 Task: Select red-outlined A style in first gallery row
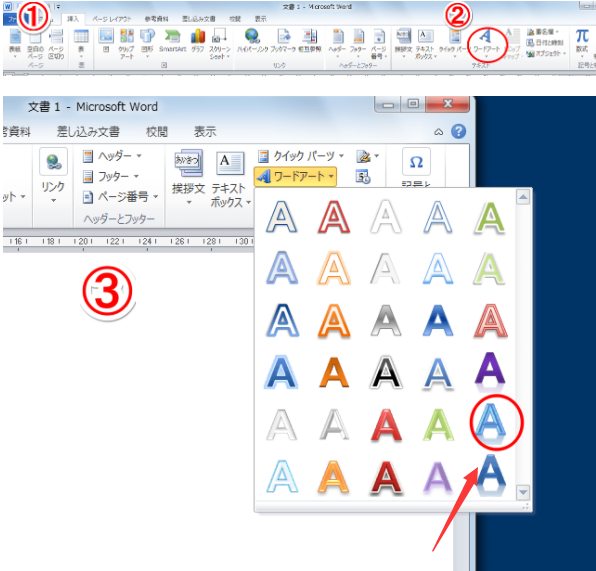click(334, 217)
